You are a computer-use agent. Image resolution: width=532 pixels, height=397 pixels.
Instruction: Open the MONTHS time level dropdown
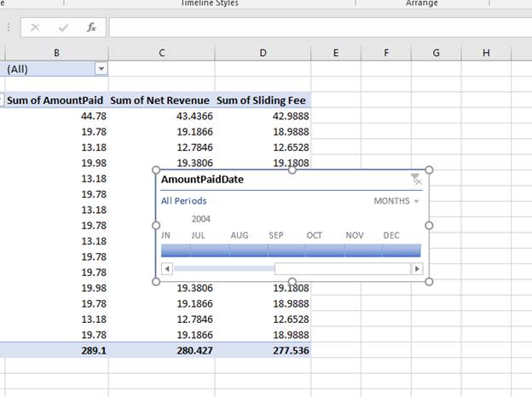[x=396, y=201]
